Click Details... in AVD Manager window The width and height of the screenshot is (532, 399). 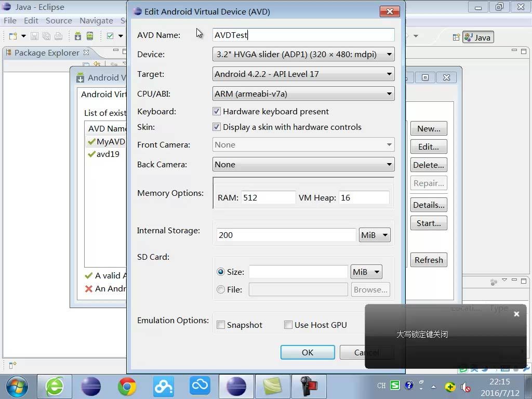coord(429,205)
